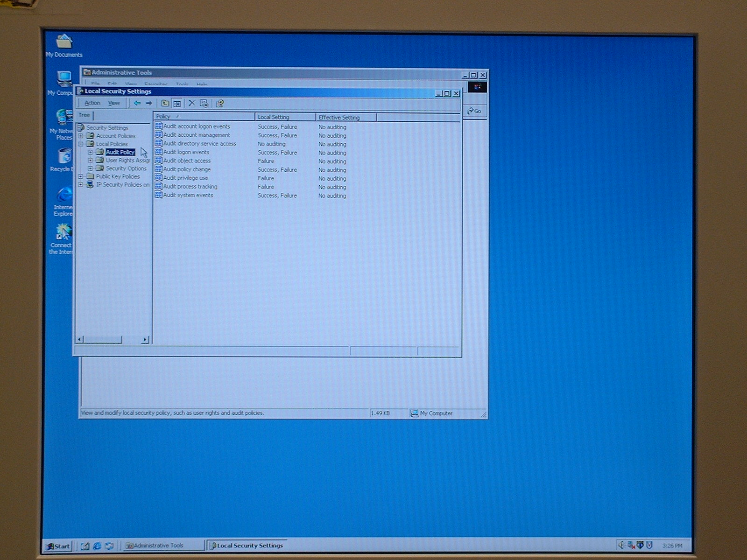747x560 pixels.
Task: Switch to Administrative Tools taskbar button
Action: [159, 546]
